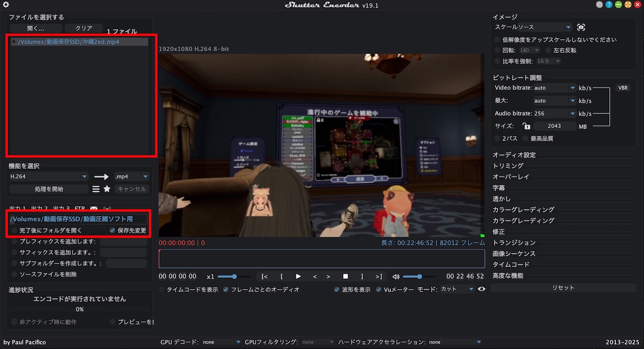Uncheck フレームごとのオーディオ
644x349 pixels.
226,290
